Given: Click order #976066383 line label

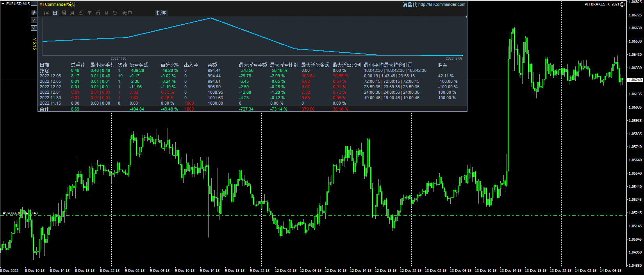Looking at the screenshot, I should coord(16,213).
